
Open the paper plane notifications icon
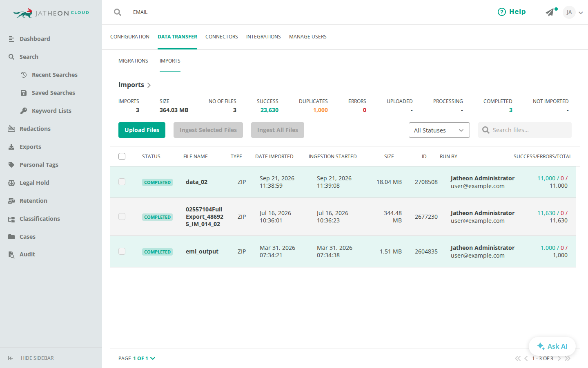click(x=550, y=12)
